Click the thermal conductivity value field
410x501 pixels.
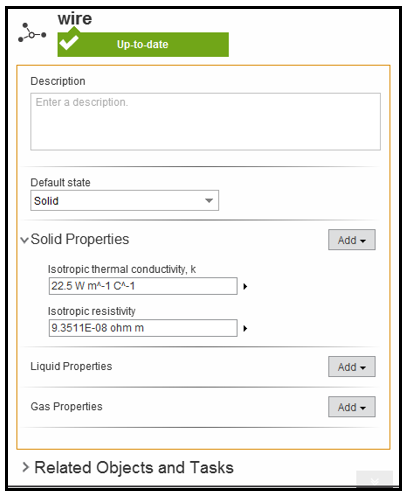click(x=143, y=286)
